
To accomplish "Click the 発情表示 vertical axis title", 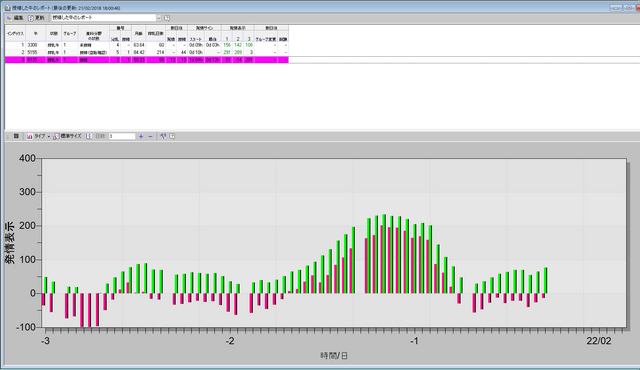I will [10, 243].
